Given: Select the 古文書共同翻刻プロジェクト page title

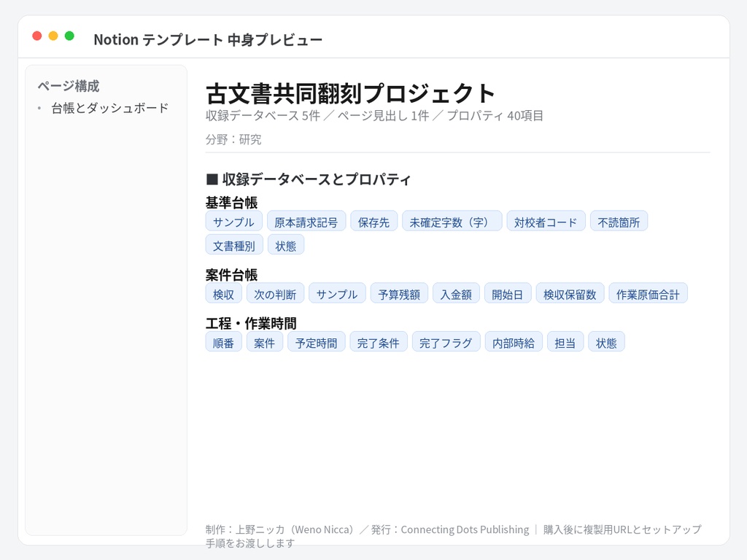Looking at the screenshot, I should (351, 93).
